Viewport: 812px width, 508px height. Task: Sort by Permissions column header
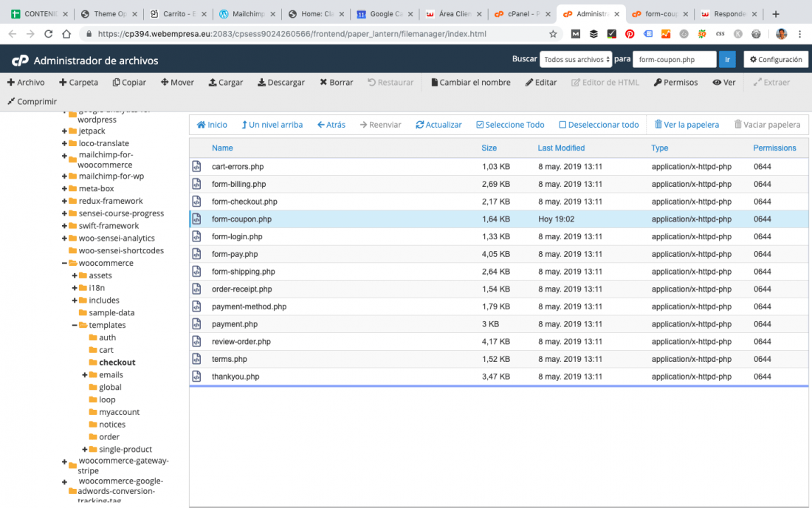[774, 148]
